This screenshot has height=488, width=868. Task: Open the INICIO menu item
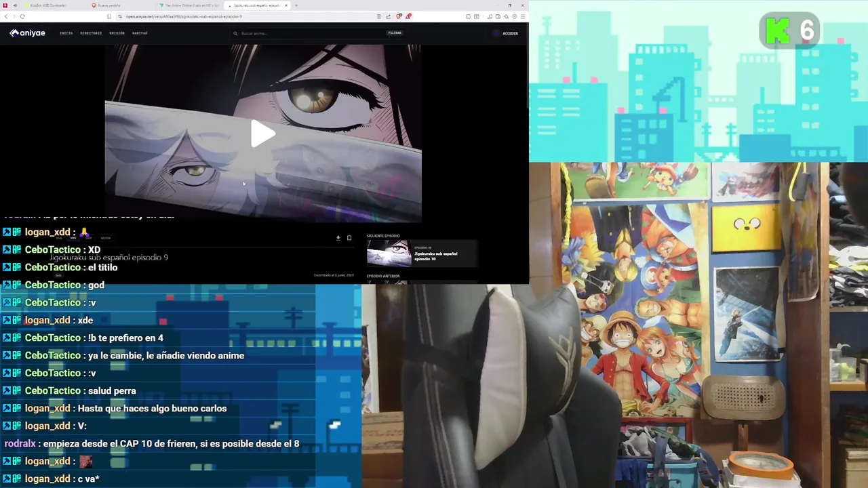point(66,33)
